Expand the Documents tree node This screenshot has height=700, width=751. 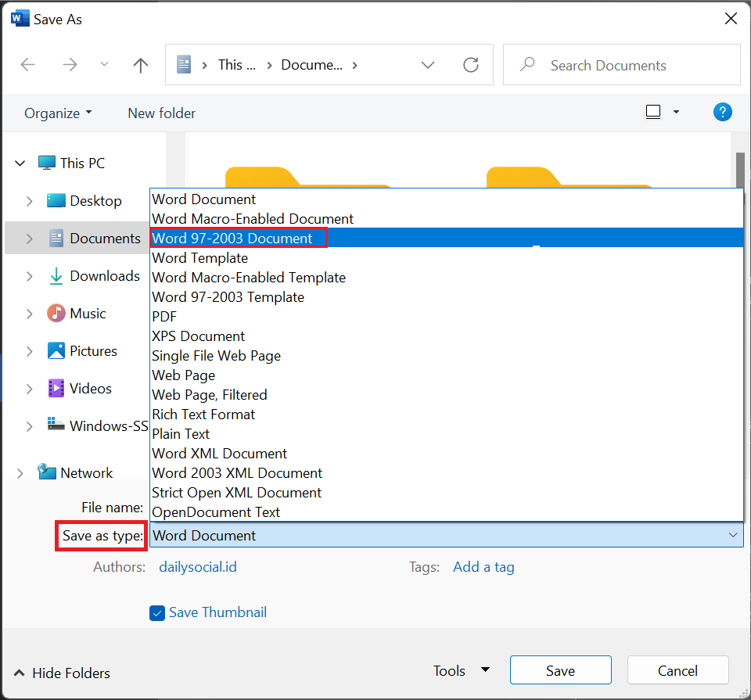(x=29, y=239)
